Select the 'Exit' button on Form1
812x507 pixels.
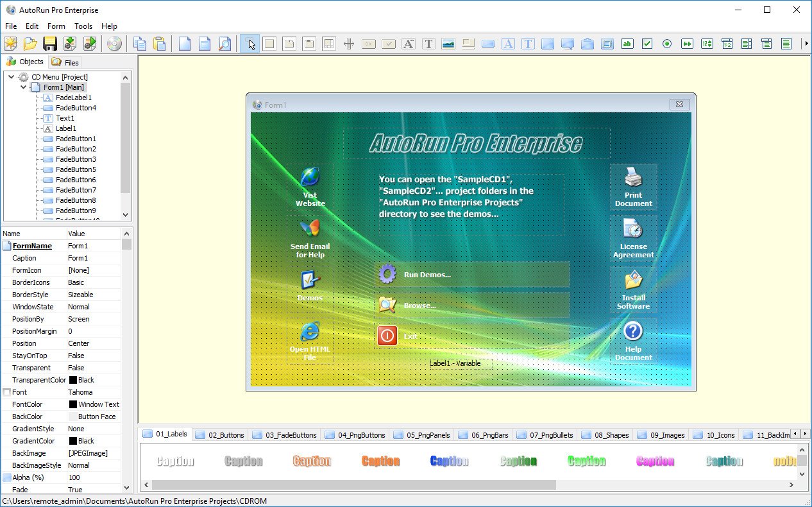point(472,336)
